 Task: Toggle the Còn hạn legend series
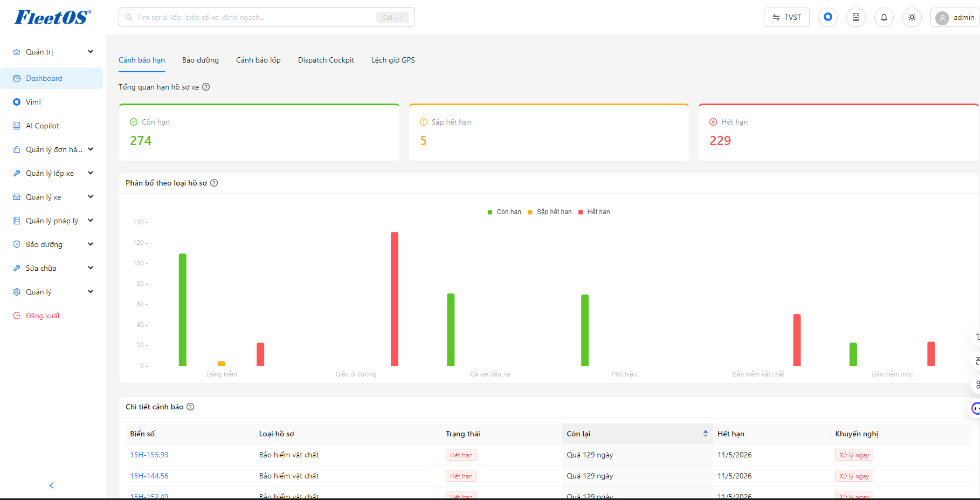click(505, 212)
